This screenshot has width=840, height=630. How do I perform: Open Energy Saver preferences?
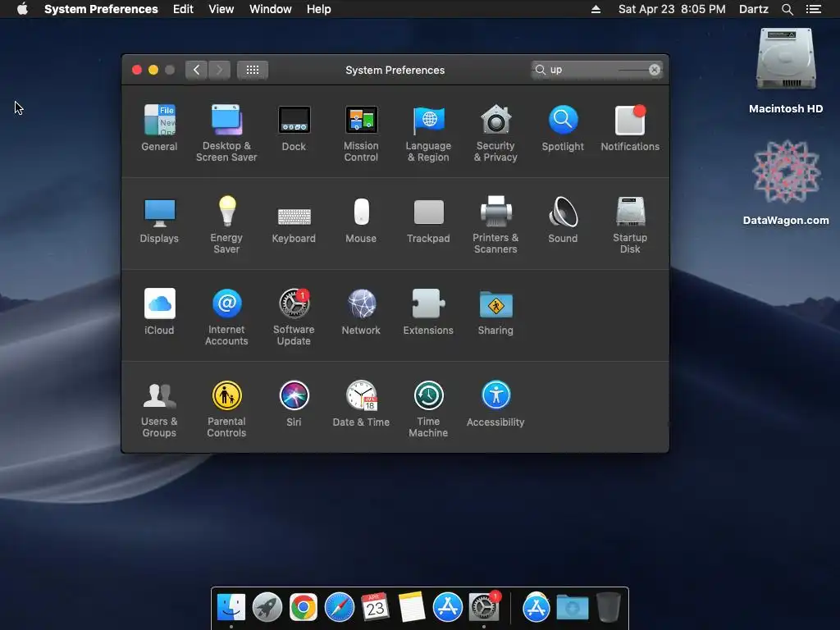226,225
